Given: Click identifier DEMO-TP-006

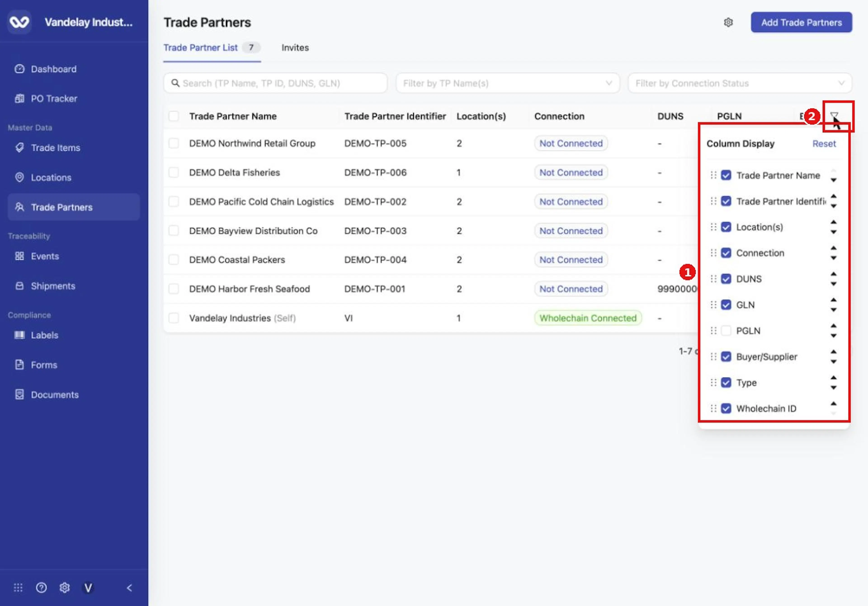Looking at the screenshot, I should tap(375, 172).
